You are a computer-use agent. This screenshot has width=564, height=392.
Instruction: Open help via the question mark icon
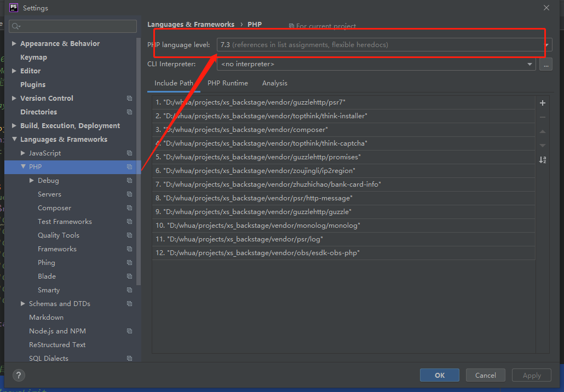[x=19, y=375]
